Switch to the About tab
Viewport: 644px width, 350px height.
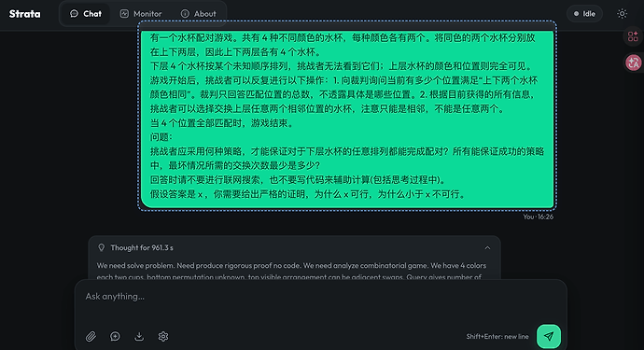[x=199, y=14]
